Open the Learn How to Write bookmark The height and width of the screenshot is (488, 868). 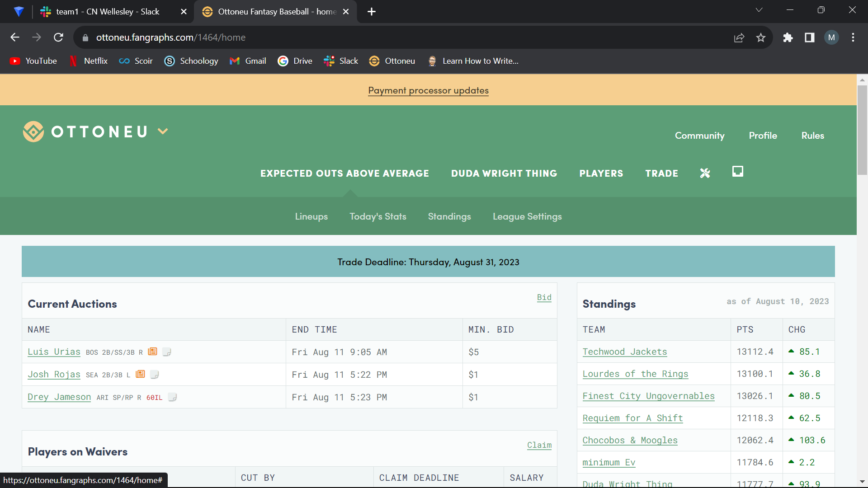473,61
